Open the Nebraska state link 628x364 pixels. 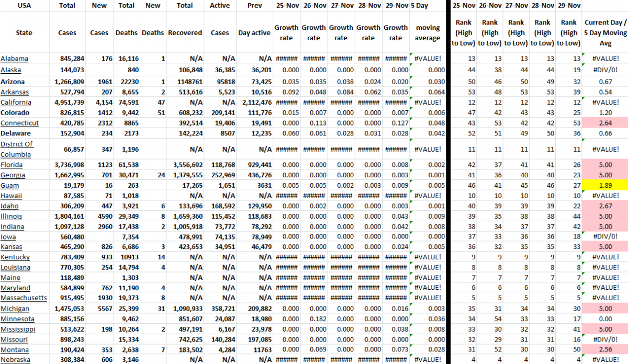pyautogui.click(x=16, y=359)
